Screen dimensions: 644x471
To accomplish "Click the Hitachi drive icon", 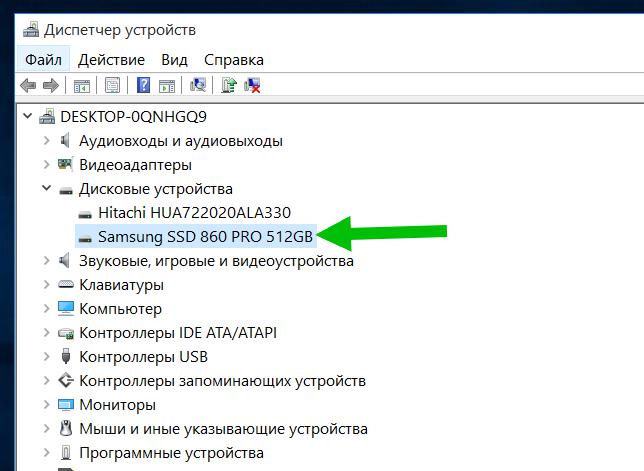I will (85, 214).
